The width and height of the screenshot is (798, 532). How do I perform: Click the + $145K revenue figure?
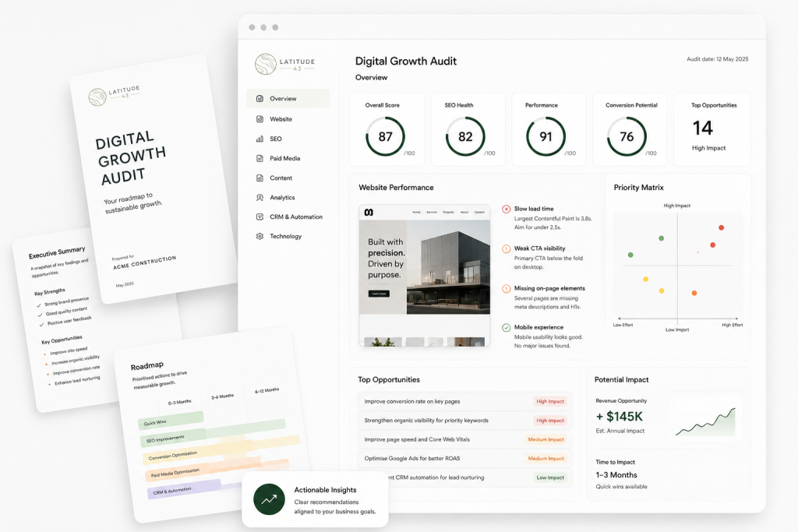coord(620,417)
